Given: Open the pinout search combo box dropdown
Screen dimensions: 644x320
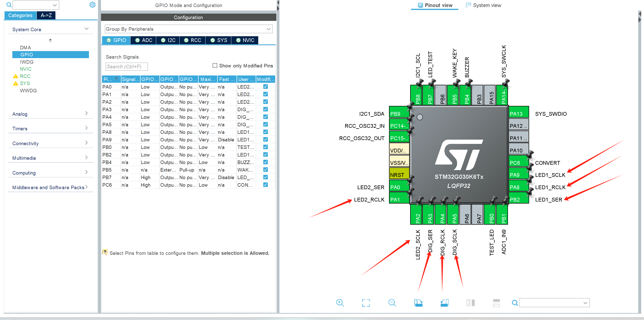Looking at the screenshot, I should pos(585,303).
